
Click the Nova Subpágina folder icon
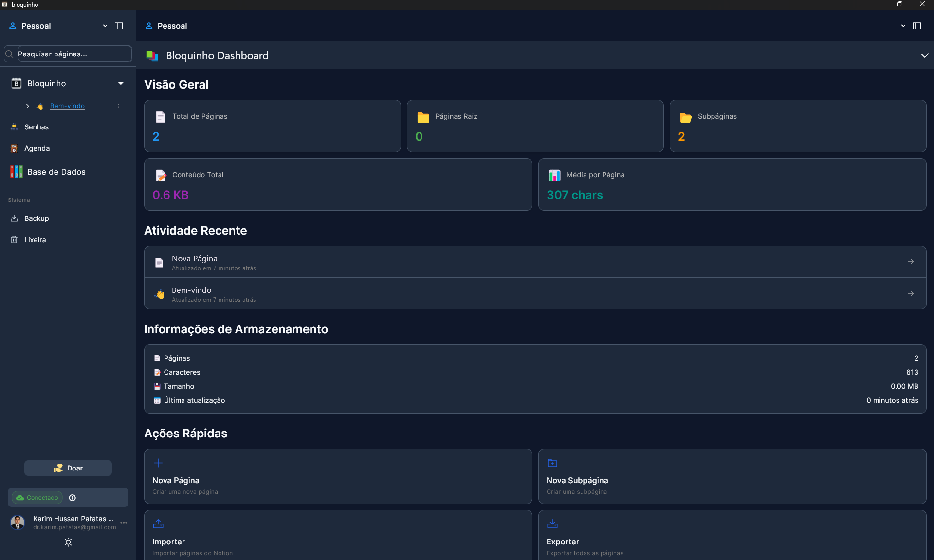552,463
